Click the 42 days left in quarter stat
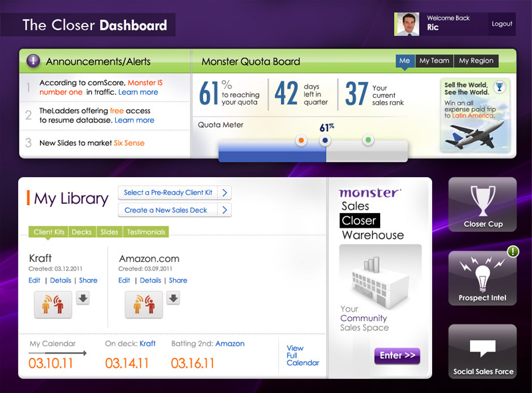This screenshot has height=393, width=532. coord(302,94)
